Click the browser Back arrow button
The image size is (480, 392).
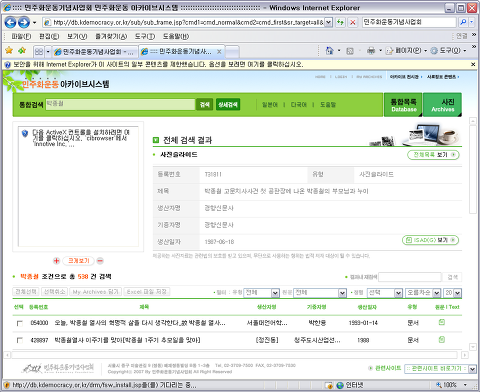(10, 22)
